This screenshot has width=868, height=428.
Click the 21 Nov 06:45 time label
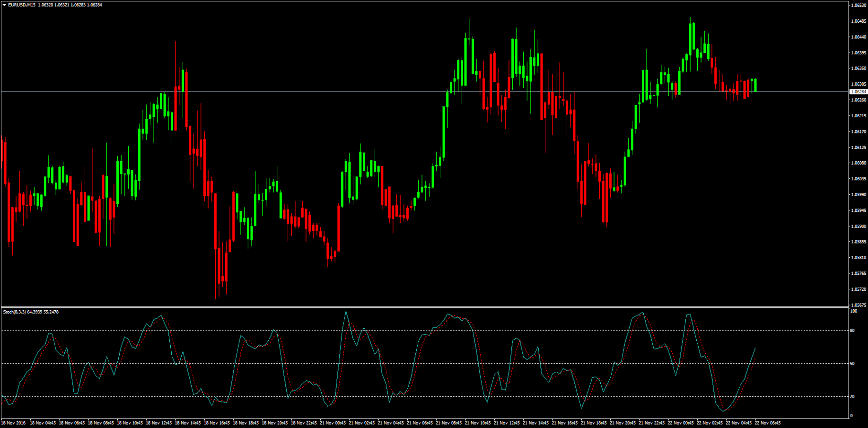tap(420, 423)
